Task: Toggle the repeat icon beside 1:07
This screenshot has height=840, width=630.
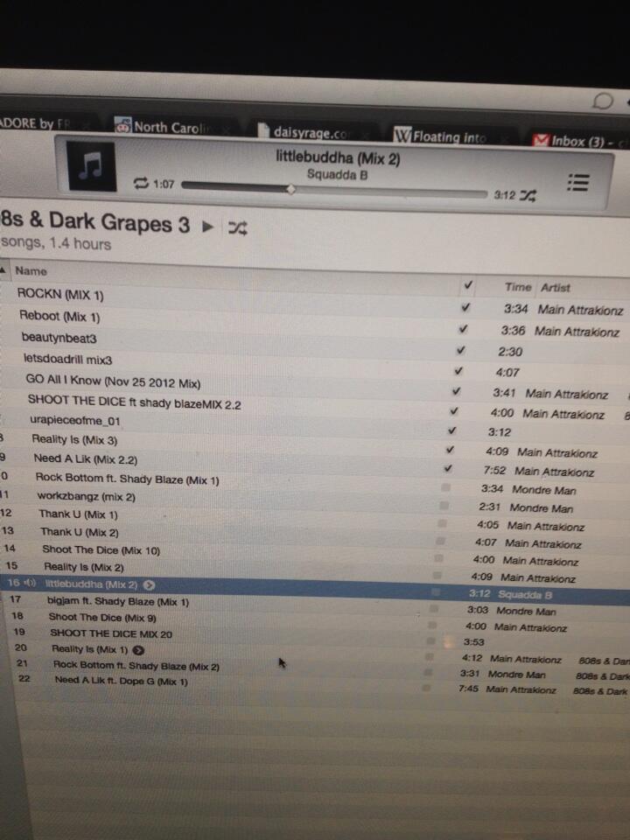Action: [x=141, y=184]
